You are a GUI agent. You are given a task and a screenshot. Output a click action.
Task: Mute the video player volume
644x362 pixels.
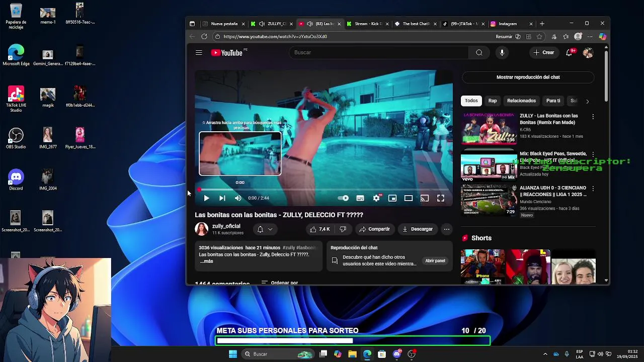click(x=238, y=198)
